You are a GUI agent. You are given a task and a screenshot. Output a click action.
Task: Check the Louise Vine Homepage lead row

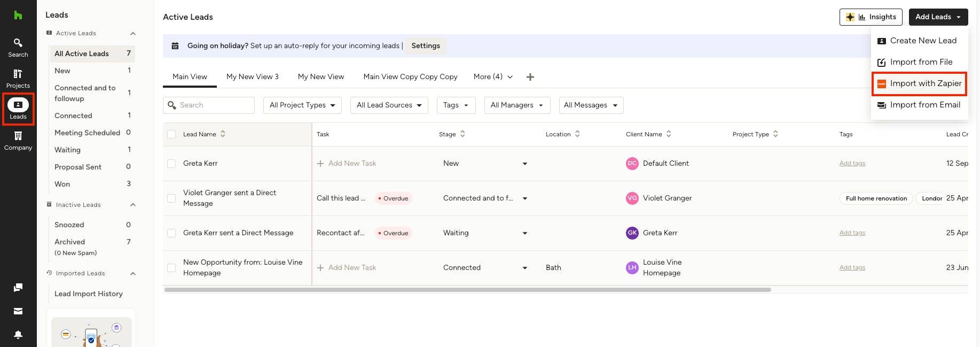coord(171,268)
